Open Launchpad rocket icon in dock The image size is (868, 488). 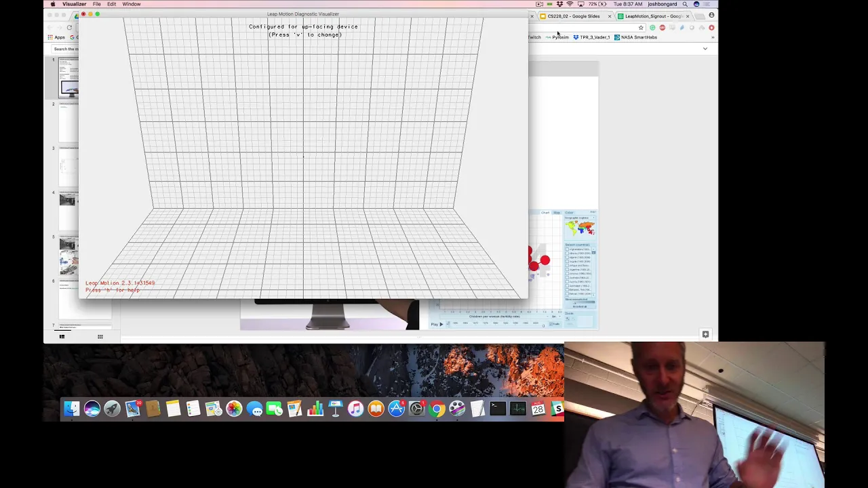[x=113, y=409]
